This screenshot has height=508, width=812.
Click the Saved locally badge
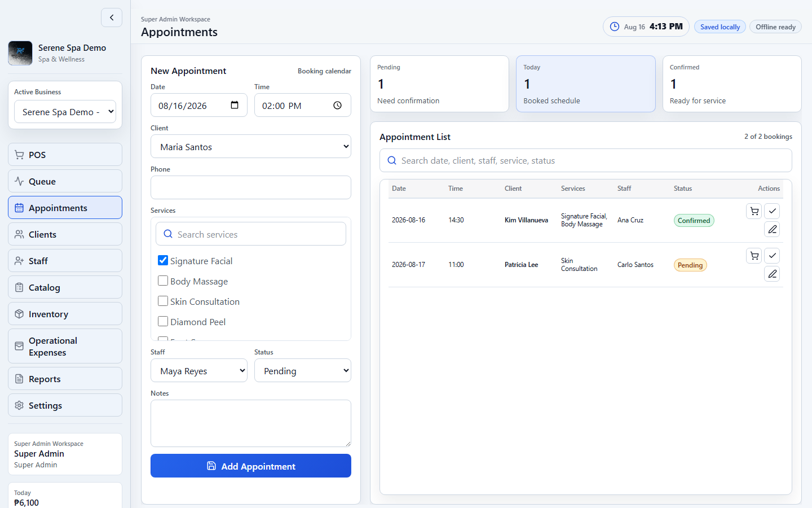click(x=720, y=27)
